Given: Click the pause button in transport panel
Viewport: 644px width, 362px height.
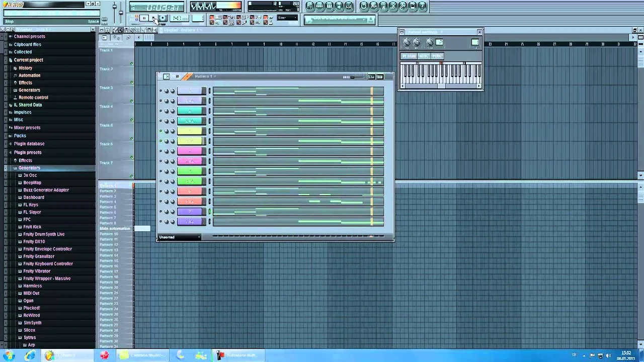Looking at the screenshot, I should point(143,19).
